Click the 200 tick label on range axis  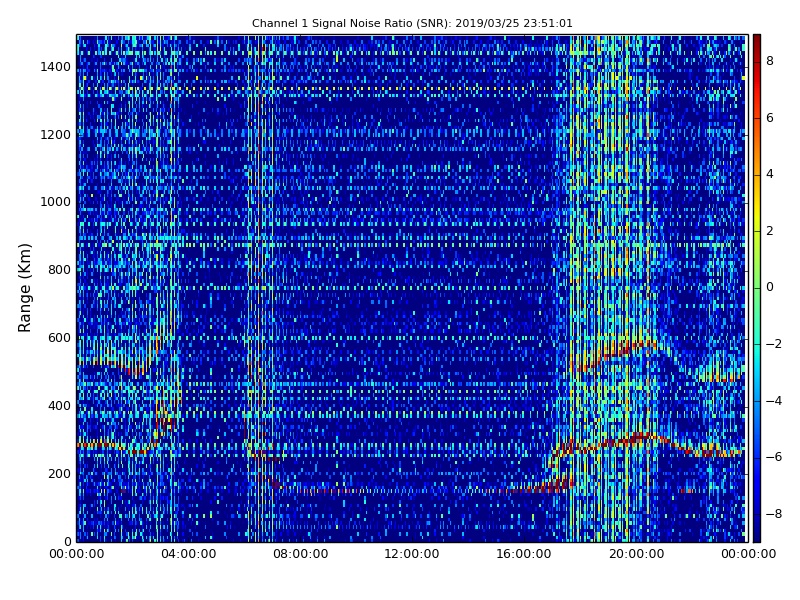(59, 473)
